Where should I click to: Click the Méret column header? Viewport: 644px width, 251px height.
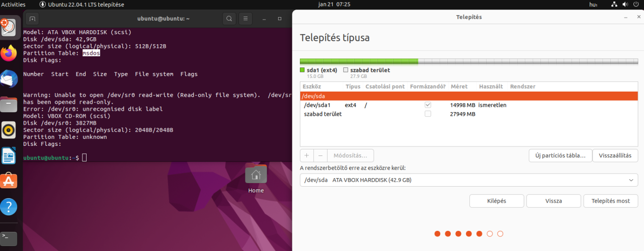click(x=459, y=87)
